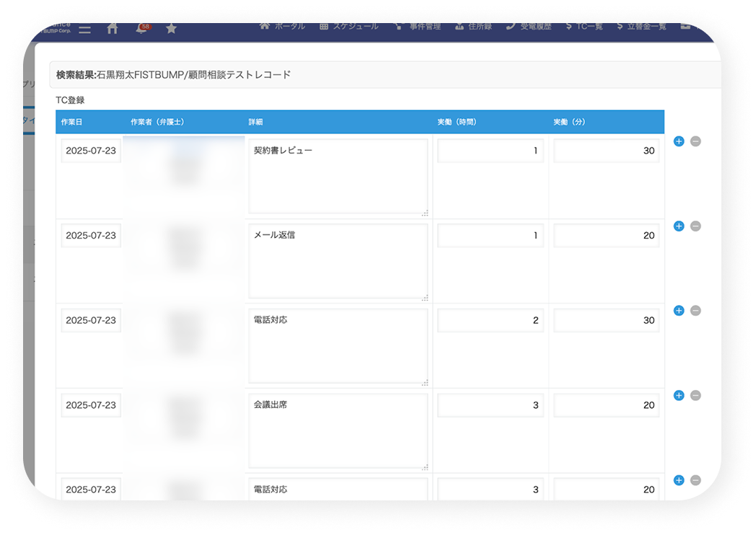
Task: Click hours field of 契約書レビュー row
Action: click(x=491, y=151)
